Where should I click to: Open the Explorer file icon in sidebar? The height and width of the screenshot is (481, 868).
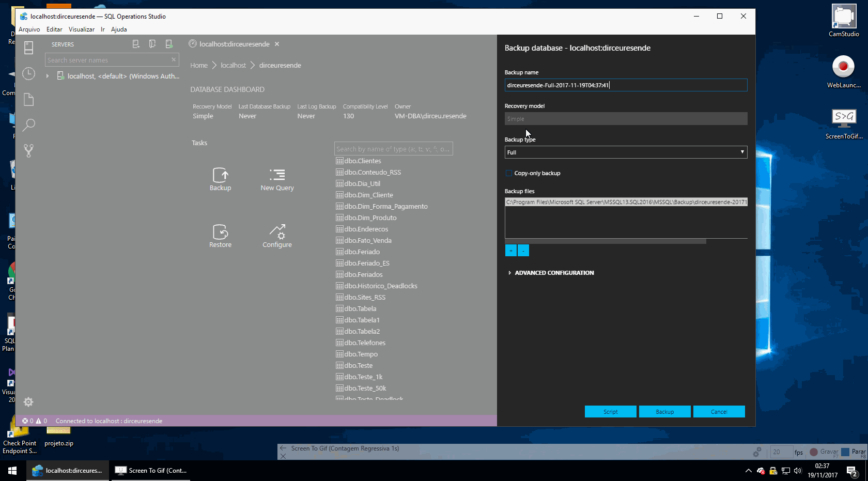[28, 99]
